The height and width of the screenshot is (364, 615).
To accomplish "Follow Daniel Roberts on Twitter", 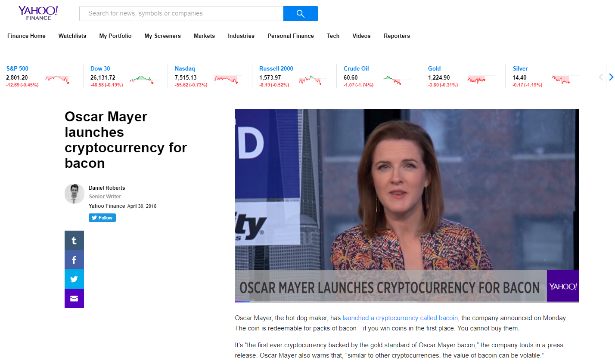I will point(102,217).
